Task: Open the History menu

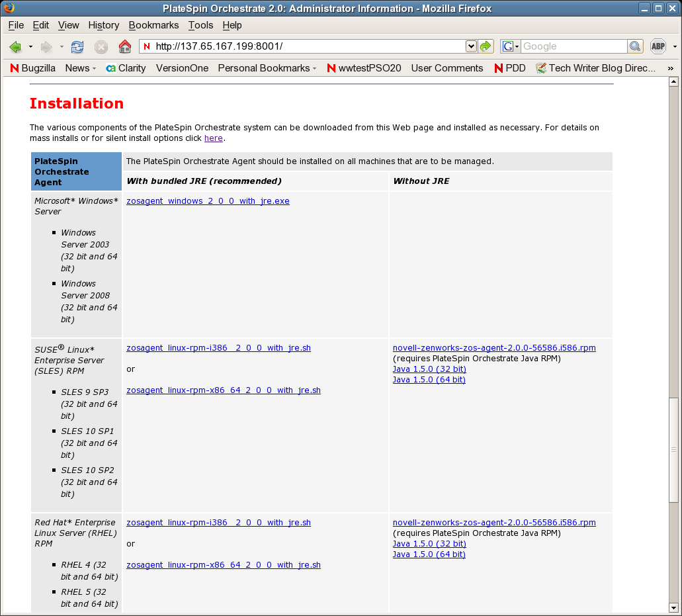Action: click(103, 25)
